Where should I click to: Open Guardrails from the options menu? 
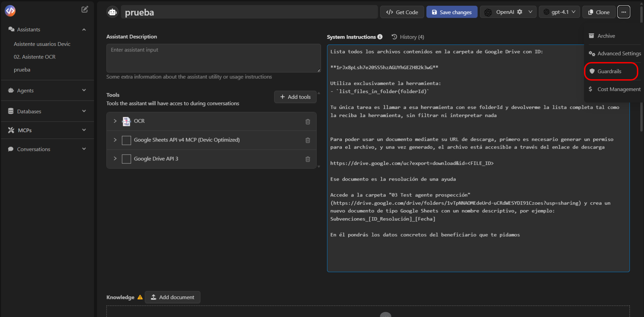[610, 71]
